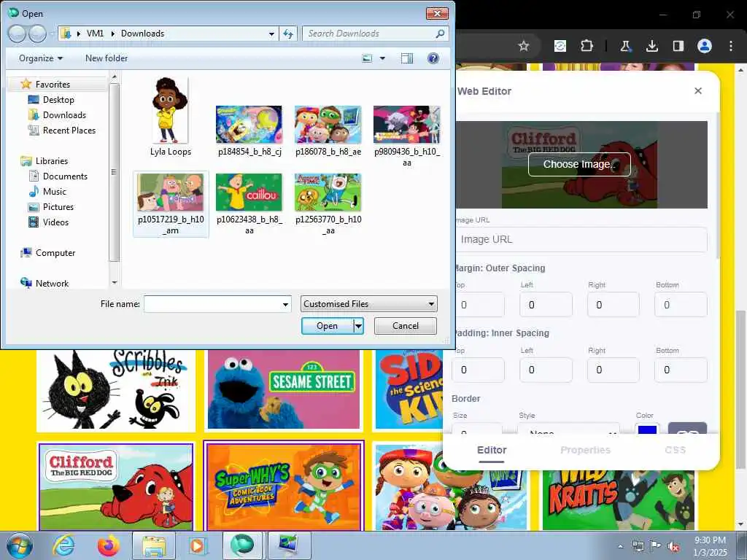
Task: Refresh the Downloads folder location
Action: click(288, 34)
